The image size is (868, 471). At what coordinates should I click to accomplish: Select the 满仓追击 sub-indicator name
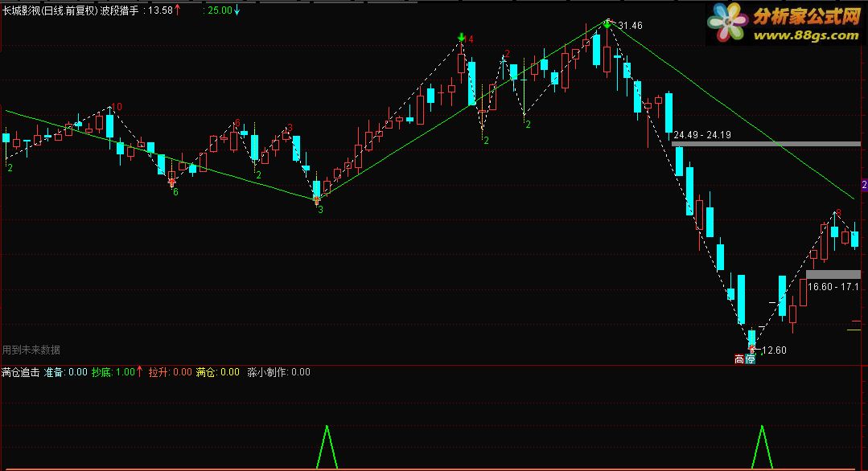(20, 372)
